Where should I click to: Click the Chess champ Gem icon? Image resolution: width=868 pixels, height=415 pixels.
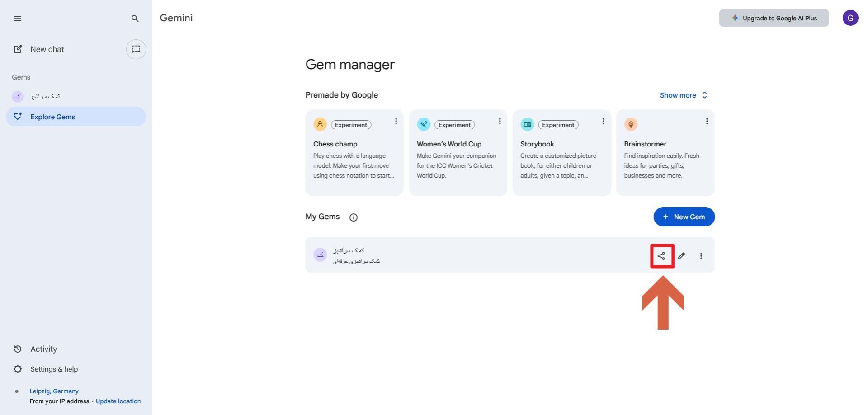point(320,124)
